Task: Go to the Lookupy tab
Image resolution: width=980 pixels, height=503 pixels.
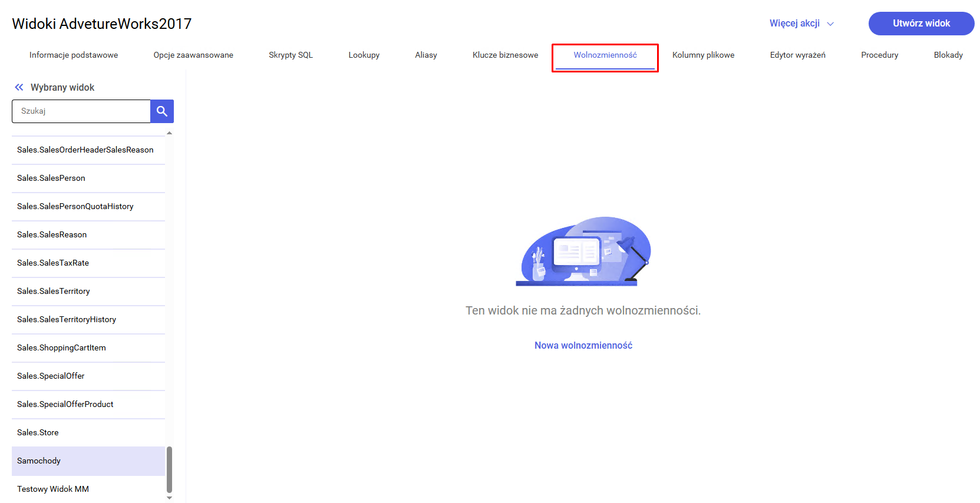Action: (364, 55)
